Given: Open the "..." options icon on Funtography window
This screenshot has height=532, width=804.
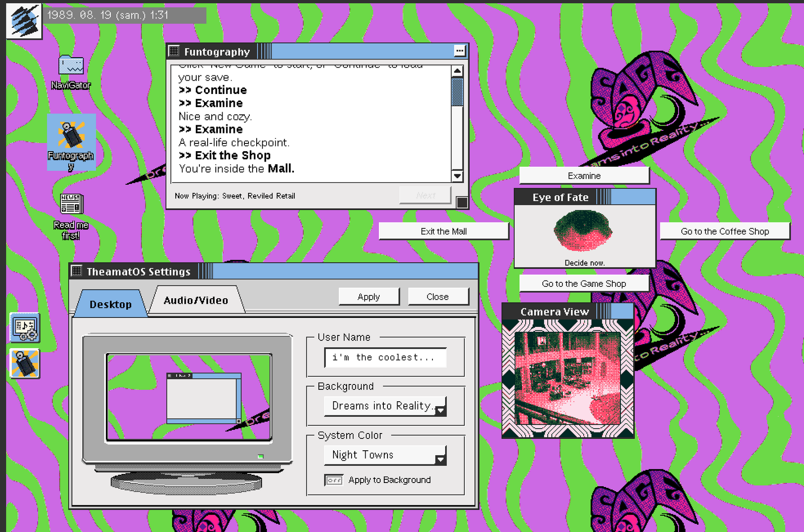Looking at the screenshot, I should pyautogui.click(x=460, y=51).
